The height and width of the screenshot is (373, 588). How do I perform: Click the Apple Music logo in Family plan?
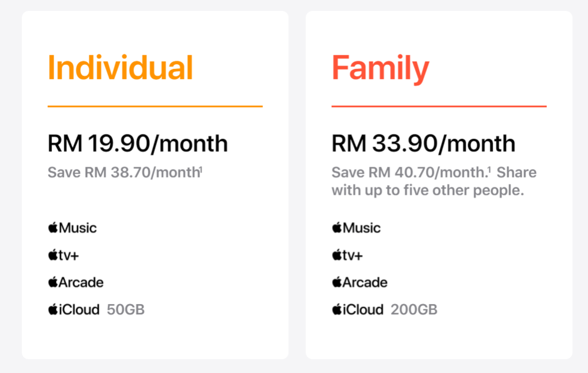(x=356, y=228)
